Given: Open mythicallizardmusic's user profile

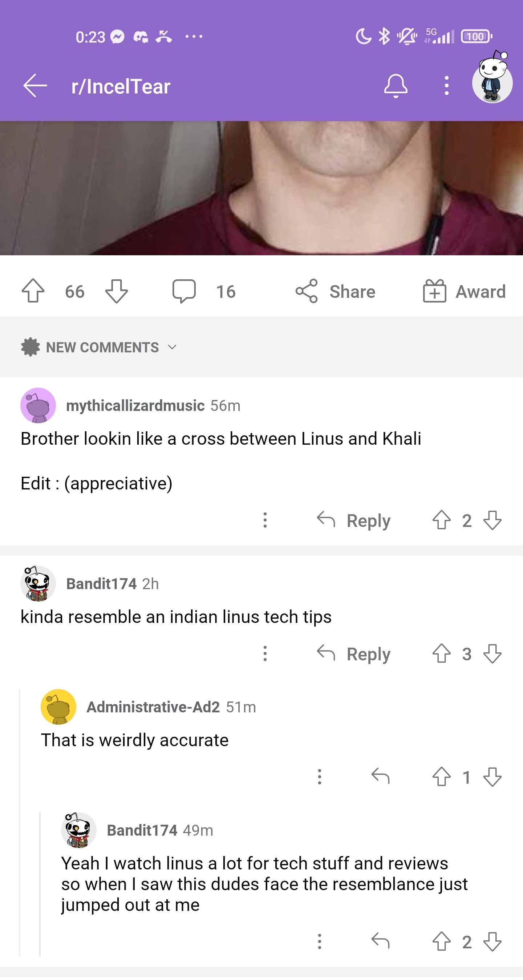Looking at the screenshot, I should (135, 405).
